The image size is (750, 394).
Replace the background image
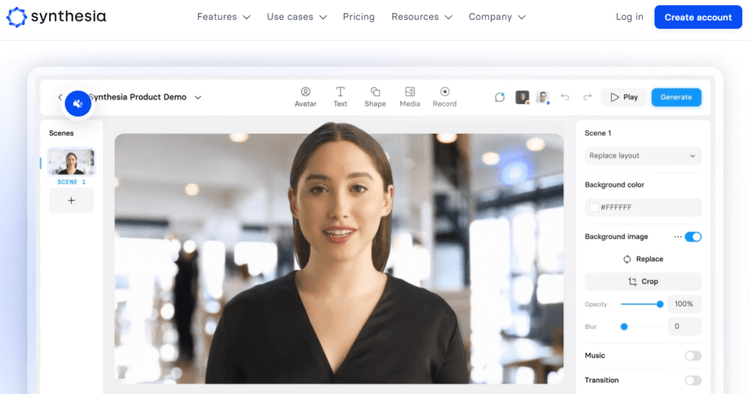(x=643, y=259)
